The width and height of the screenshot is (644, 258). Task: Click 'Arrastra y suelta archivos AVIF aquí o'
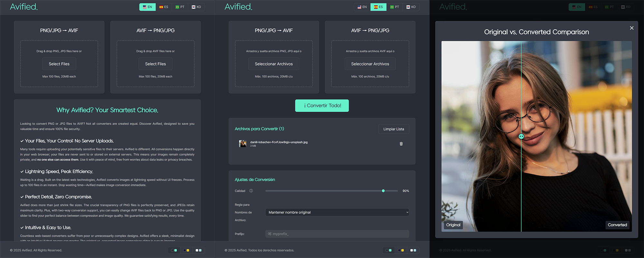click(x=370, y=51)
